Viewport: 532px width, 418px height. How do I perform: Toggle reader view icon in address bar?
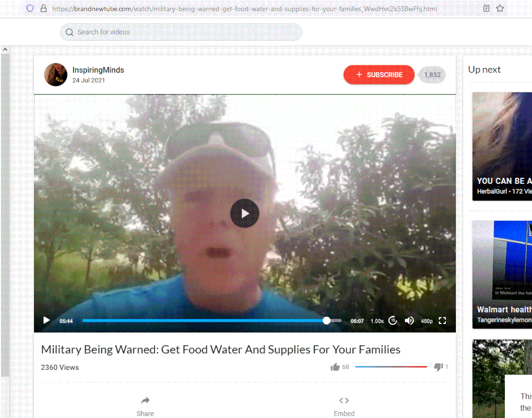486,8
